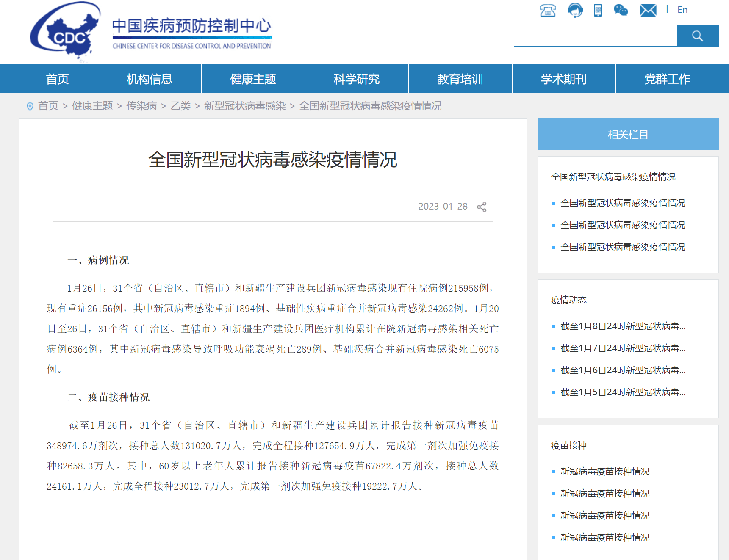The width and height of the screenshot is (729, 560).
Task: Open first 新冠病毒疫苗接种情况 sidebar link
Action: (604, 472)
